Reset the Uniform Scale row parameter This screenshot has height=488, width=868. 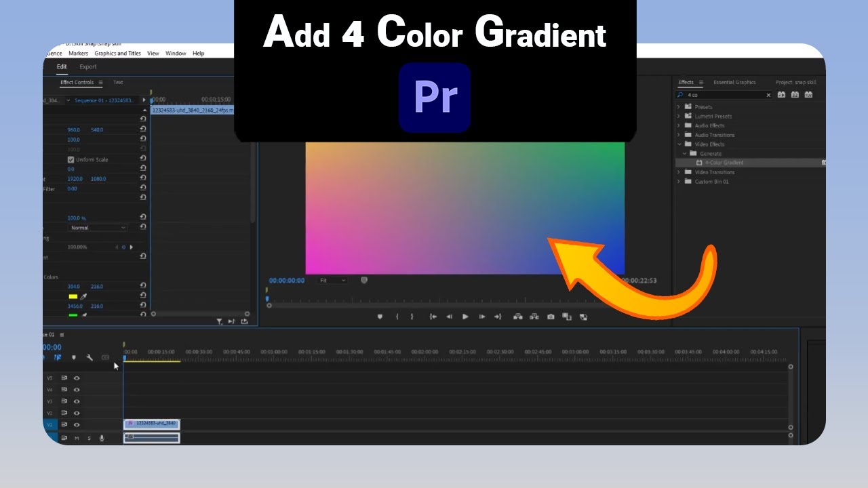pyautogui.click(x=142, y=159)
